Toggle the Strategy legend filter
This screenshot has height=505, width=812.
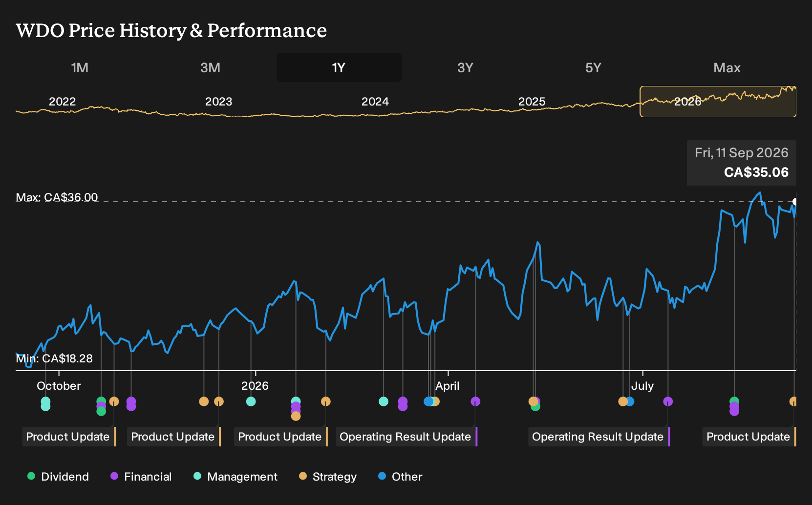point(328,477)
